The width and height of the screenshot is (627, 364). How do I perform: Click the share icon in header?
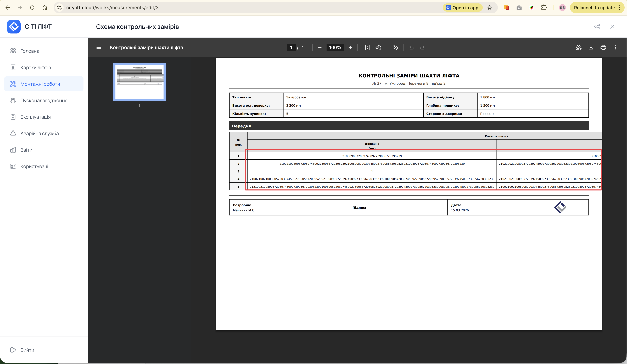tap(597, 27)
